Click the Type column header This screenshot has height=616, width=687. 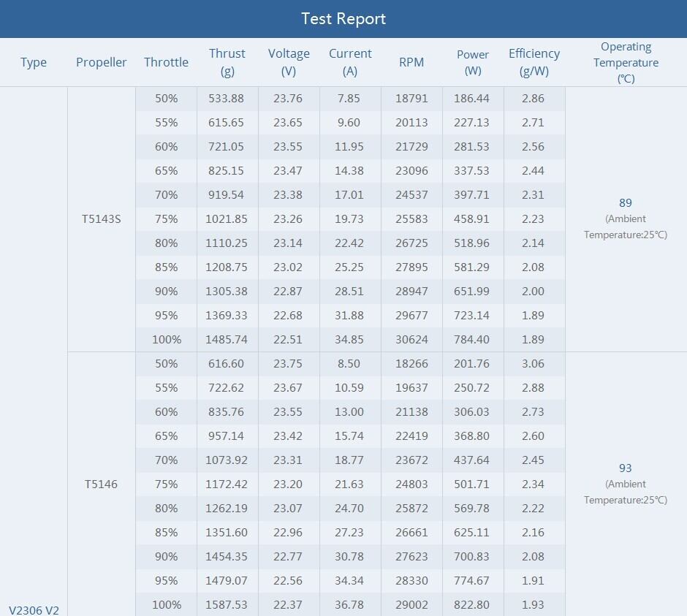pyautogui.click(x=34, y=62)
